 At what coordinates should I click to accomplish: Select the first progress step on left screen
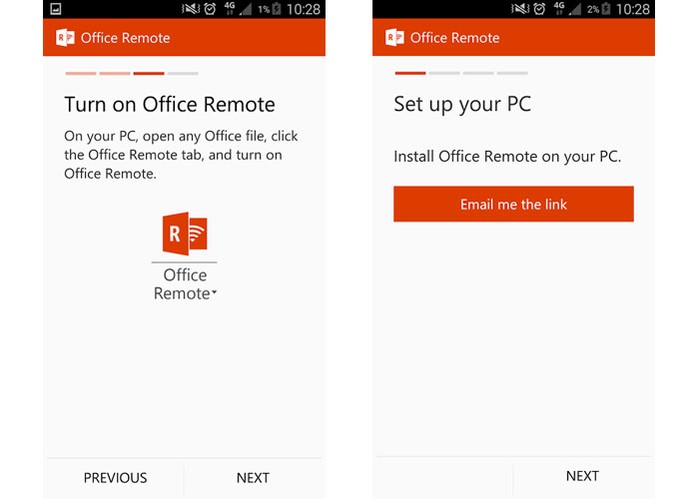click(x=81, y=74)
